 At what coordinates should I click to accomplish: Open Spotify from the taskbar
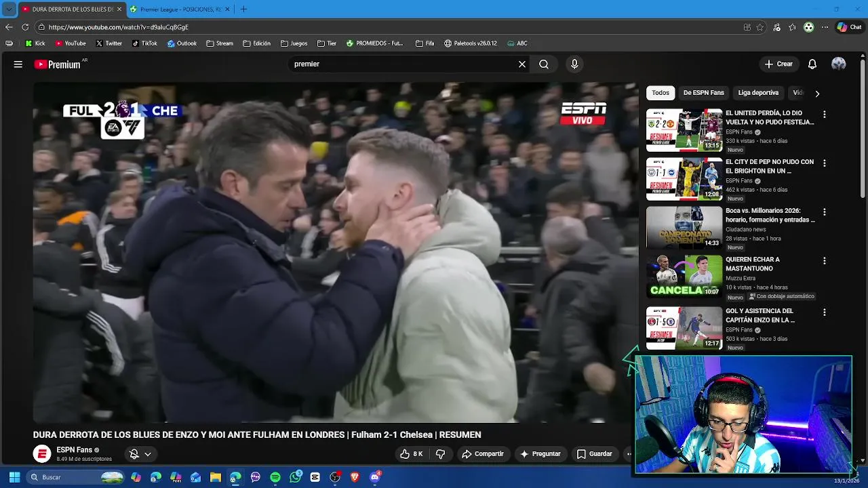pos(275,478)
